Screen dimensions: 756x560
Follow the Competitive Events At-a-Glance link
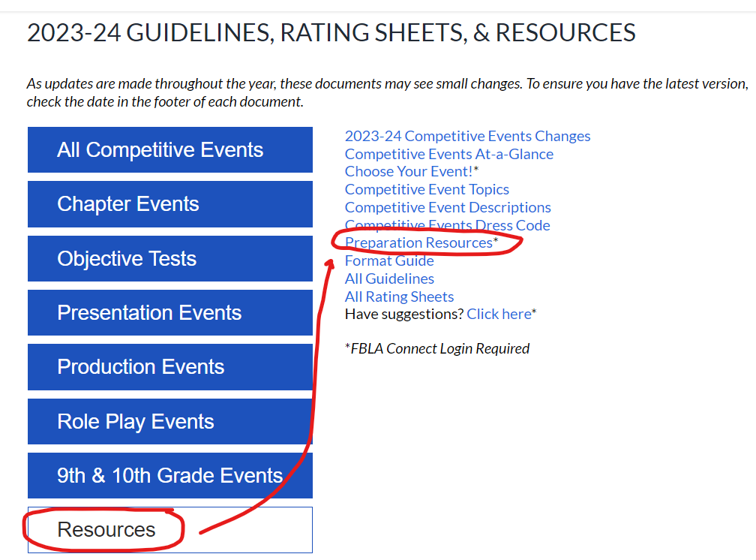[448, 154]
